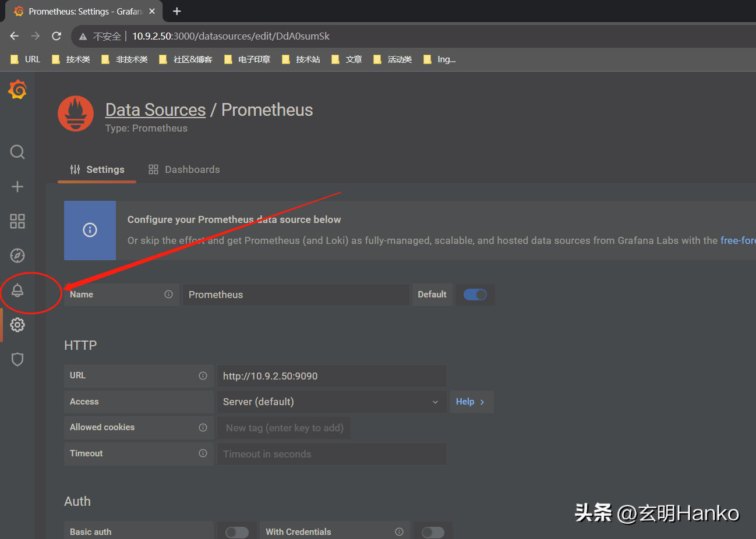Click the URL field with http://10.9.2.50:9090
Viewport: 756px width, 539px height.
coord(331,376)
